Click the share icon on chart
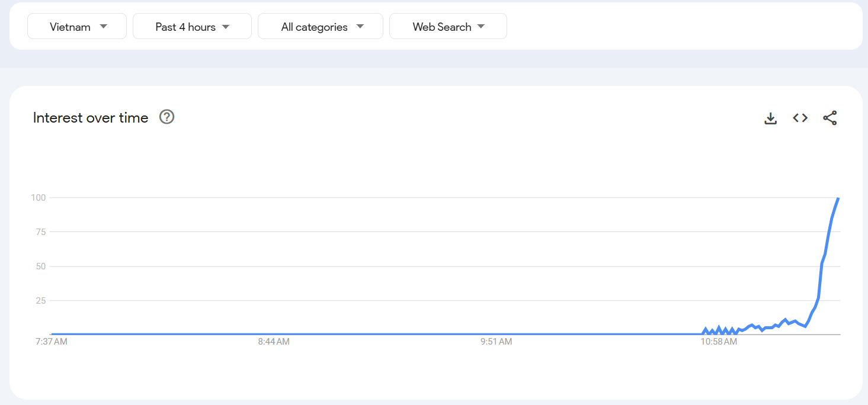 [x=830, y=118]
